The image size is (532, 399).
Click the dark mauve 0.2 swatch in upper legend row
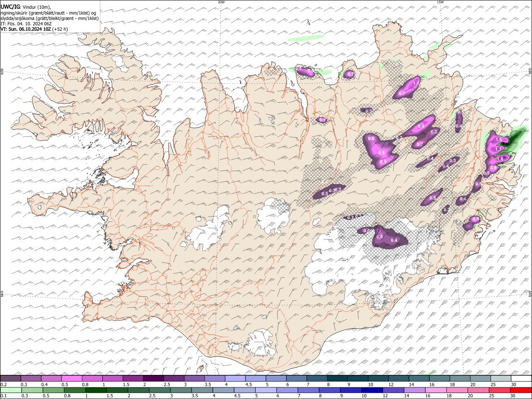point(10,379)
